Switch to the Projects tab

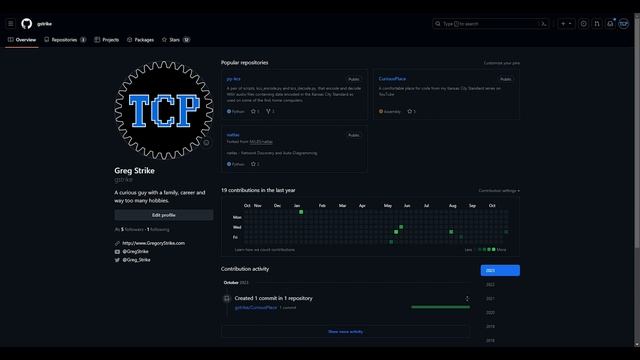[x=107, y=40]
